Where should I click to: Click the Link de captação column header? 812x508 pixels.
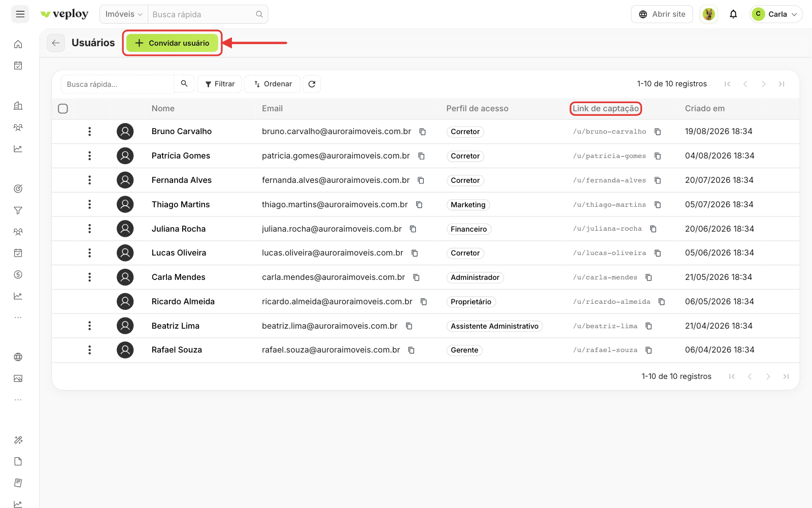click(x=605, y=109)
